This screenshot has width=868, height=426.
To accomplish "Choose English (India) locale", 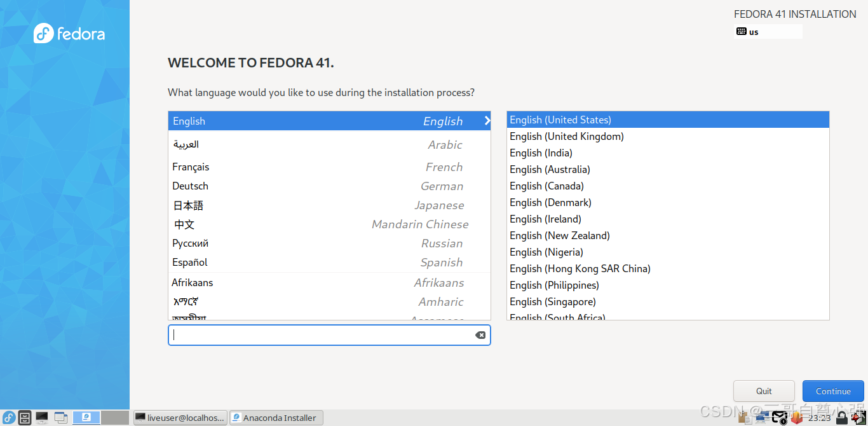I will click(668, 153).
